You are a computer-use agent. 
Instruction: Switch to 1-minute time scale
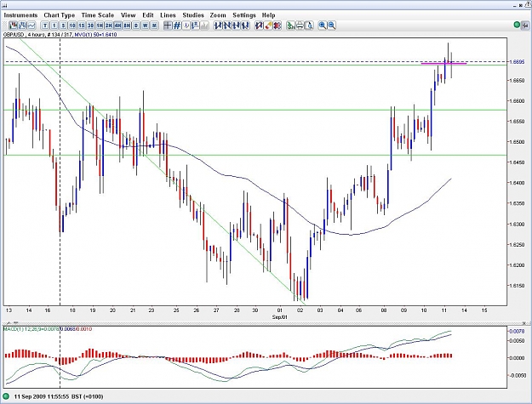[54, 26]
